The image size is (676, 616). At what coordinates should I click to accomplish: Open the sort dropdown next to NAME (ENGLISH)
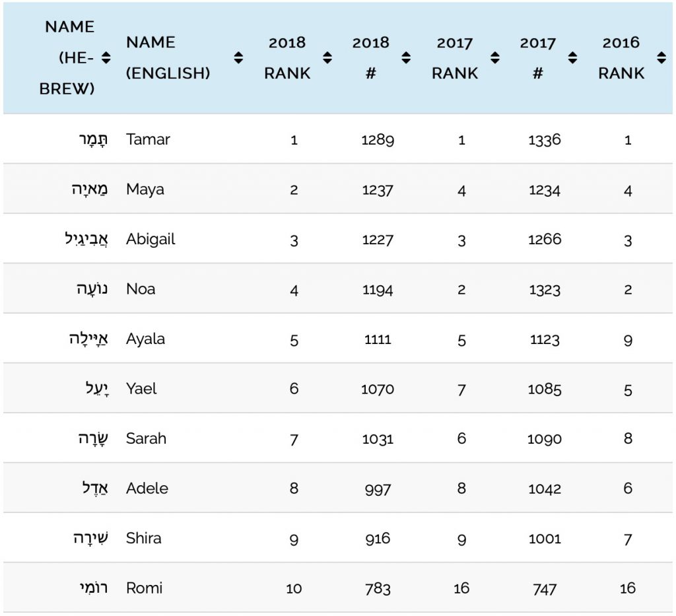pyautogui.click(x=237, y=57)
